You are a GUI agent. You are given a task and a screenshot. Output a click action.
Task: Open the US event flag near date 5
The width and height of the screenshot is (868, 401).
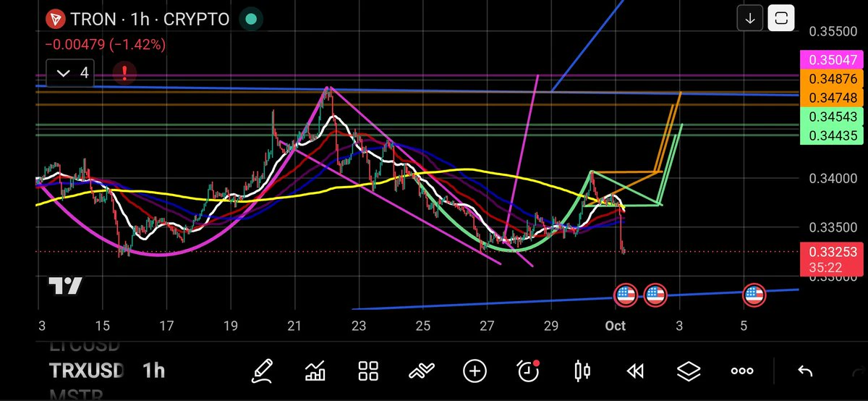(754, 295)
